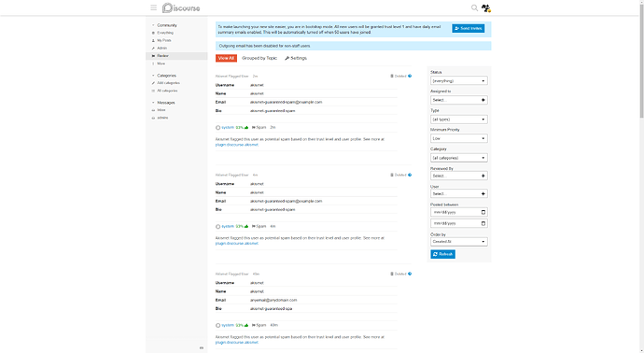
Task: Click the Send Invites button
Action: coord(469,28)
